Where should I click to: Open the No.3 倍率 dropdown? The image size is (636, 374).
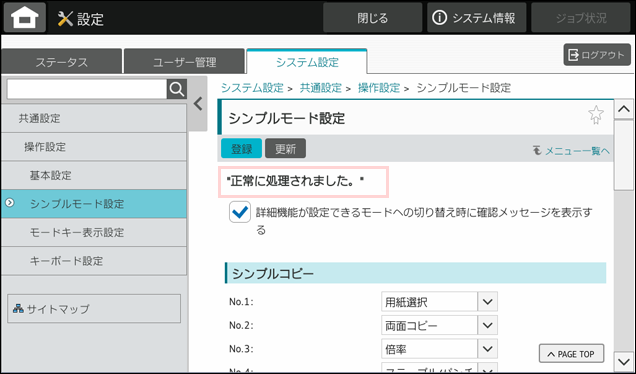[439, 349]
